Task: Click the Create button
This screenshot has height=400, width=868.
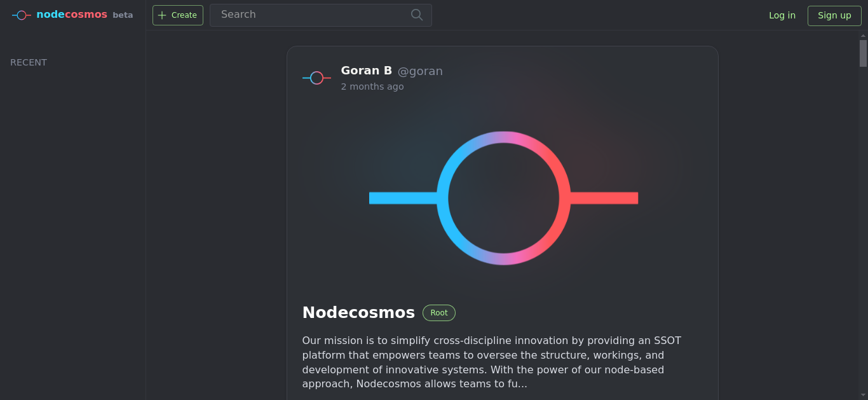Action: (178, 15)
